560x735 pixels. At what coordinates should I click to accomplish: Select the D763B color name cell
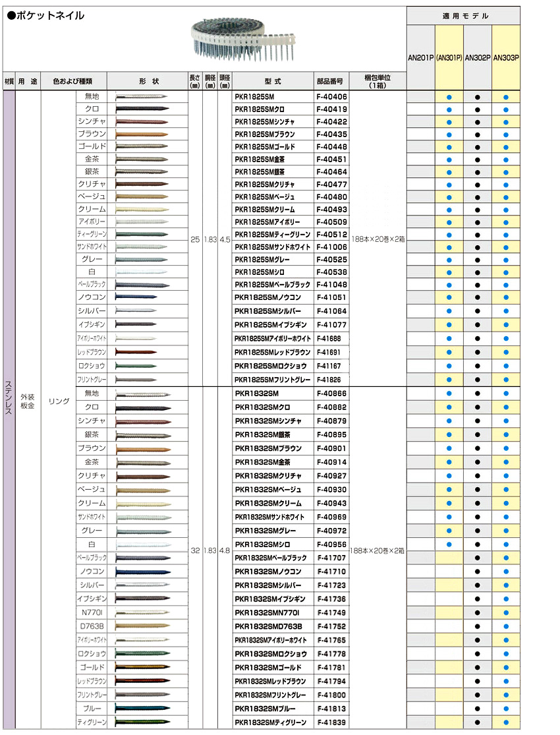(x=92, y=626)
